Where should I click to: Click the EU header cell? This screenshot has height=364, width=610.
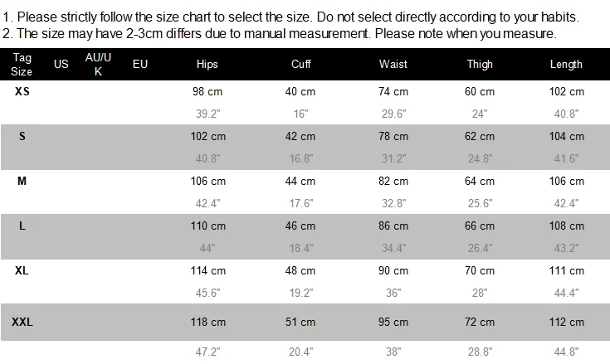pyautogui.click(x=140, y=64)
